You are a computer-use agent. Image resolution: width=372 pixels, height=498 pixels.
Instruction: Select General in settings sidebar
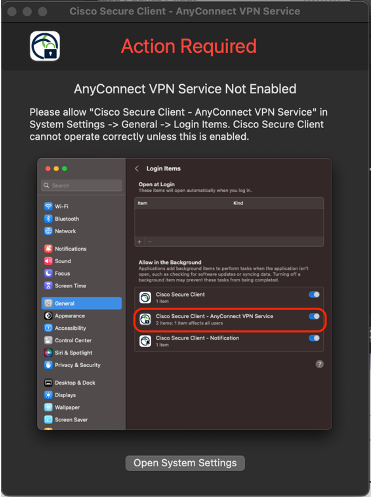[x=82, y=303]
